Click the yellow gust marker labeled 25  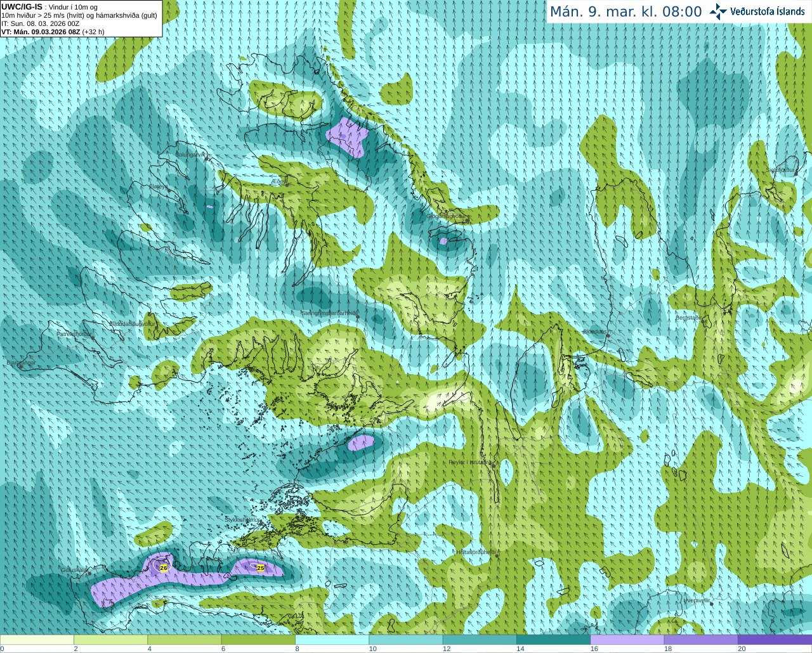tap(260, 568)
